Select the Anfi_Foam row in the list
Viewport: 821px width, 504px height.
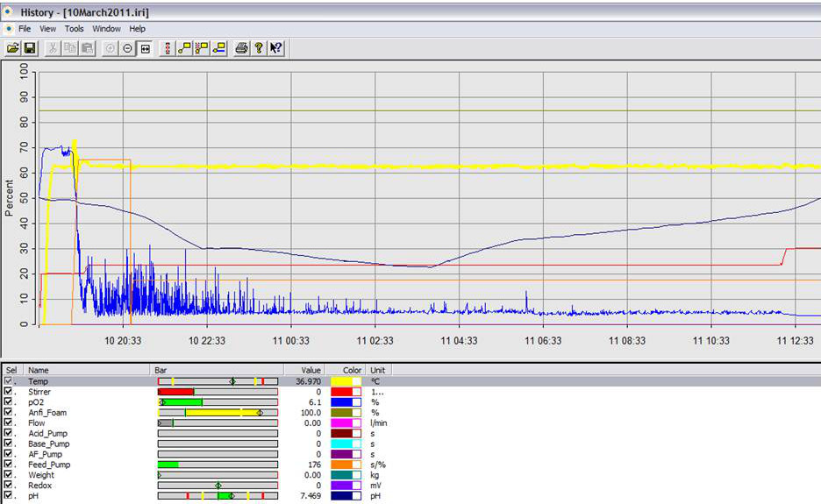click(x=47, y=413)
